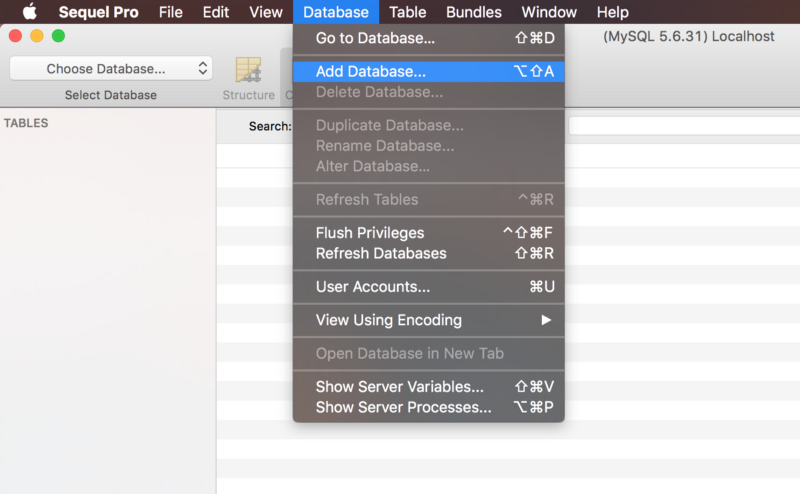800x494 pixels.
Task: Open the View menu
Action: (266, 12)
